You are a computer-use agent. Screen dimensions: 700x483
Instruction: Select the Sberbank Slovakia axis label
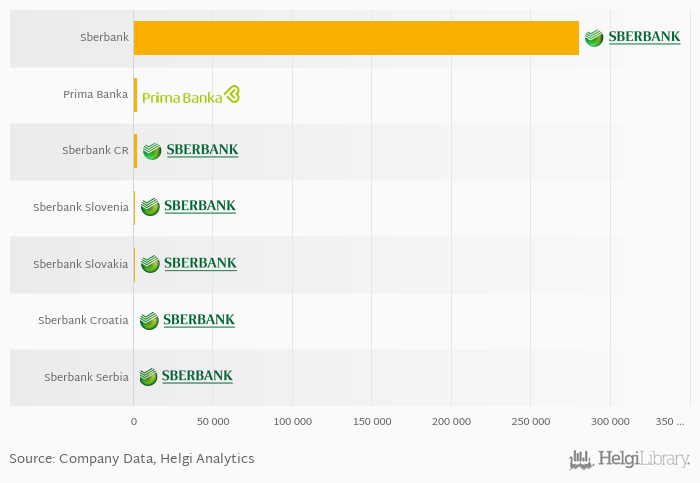click(x=81, y=264)
